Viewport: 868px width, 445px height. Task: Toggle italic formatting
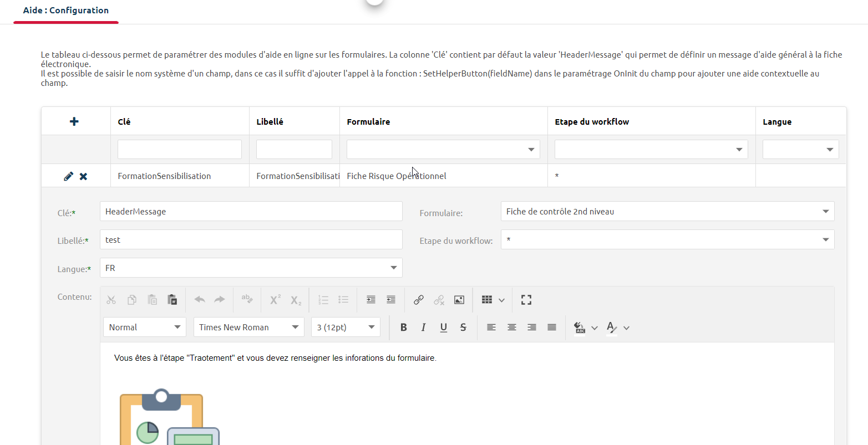[423, 328]
